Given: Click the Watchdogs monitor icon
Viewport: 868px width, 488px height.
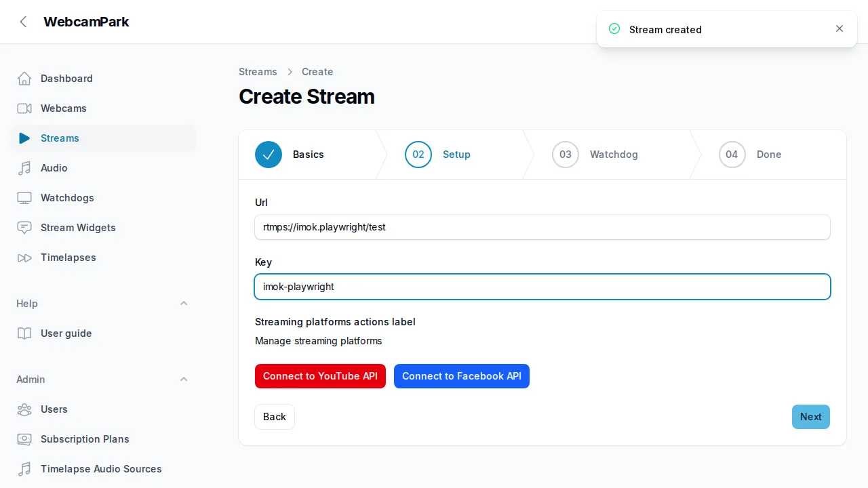Looking at the screenshot, I should click(24, 198).
